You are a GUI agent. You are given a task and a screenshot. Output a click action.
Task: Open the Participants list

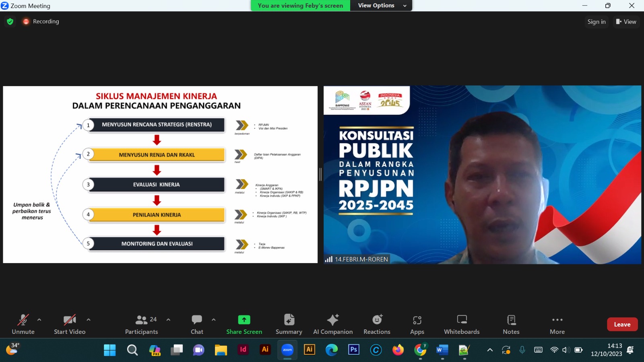pos(141,324)
